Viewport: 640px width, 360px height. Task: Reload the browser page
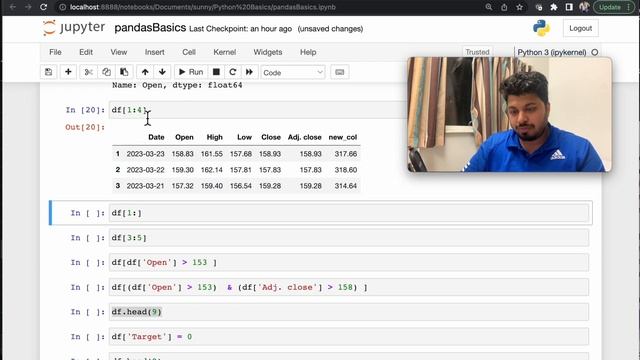[43, 7]
